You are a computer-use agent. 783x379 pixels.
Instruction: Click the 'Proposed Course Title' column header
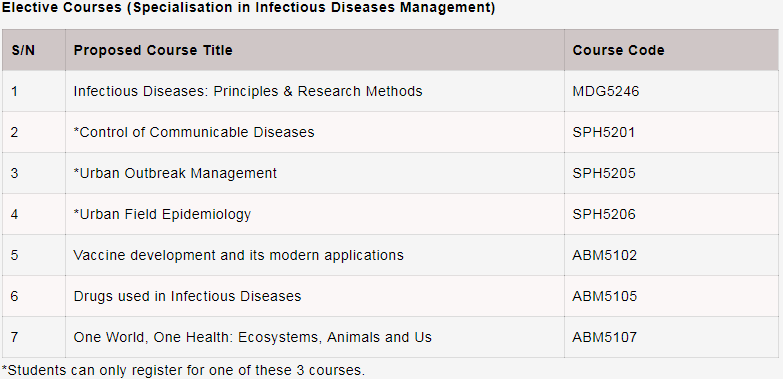(x=153, y=50)
